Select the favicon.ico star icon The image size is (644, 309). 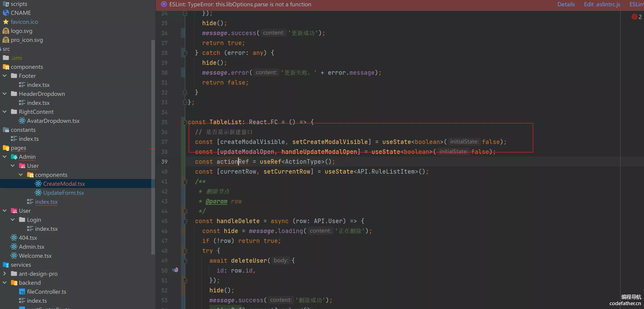pos(6,22)
